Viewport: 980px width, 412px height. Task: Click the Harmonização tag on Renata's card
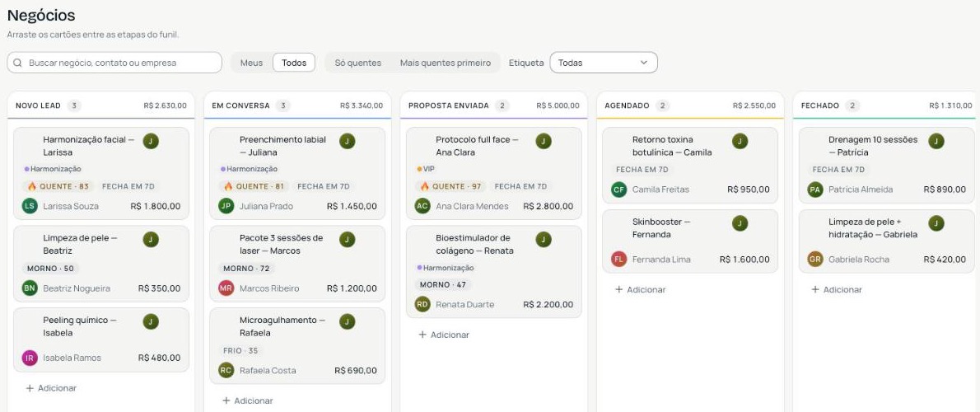pos(446,268)
